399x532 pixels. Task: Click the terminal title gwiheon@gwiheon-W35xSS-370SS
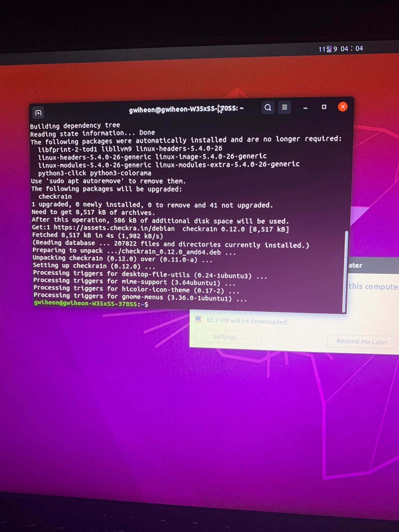click(x=186, y=109)
